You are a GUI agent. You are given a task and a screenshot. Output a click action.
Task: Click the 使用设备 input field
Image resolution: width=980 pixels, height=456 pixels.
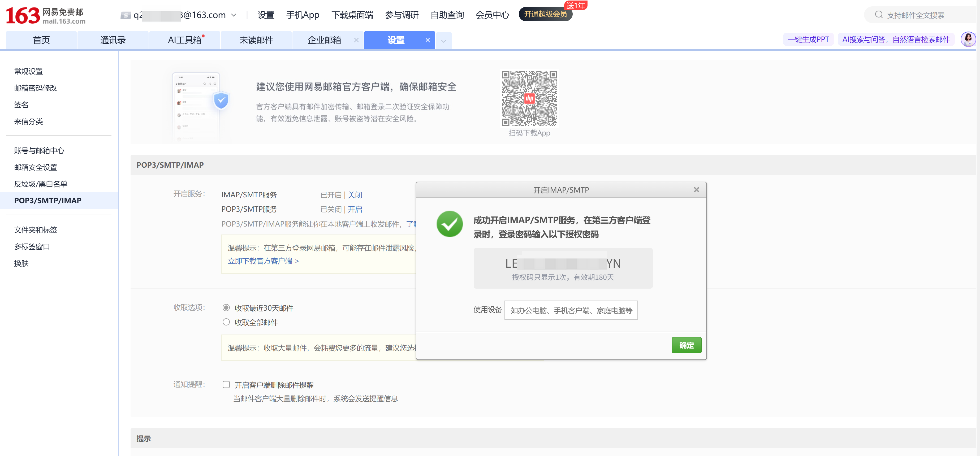point(571,310)
